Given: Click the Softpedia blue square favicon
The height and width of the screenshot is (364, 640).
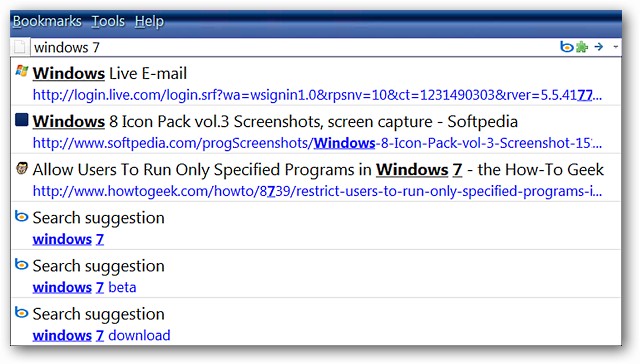Looking at the screenshot, I should pos(22,120).
